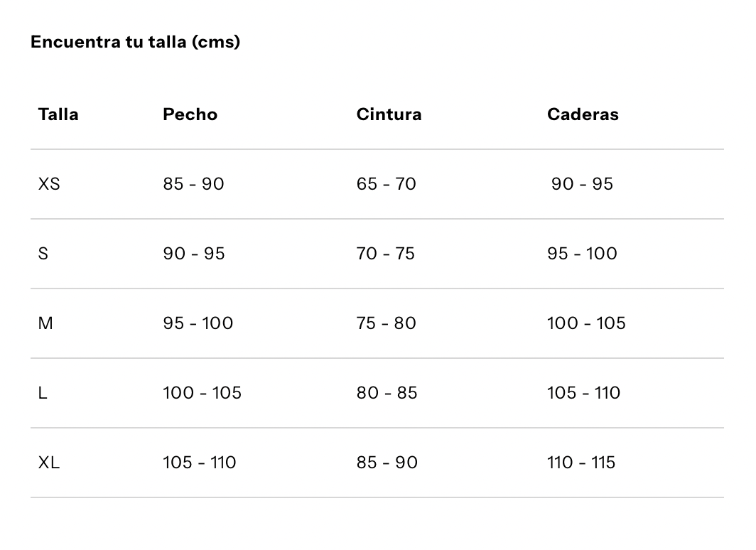Select Caderas value 110 - 115

pos(581,463)
